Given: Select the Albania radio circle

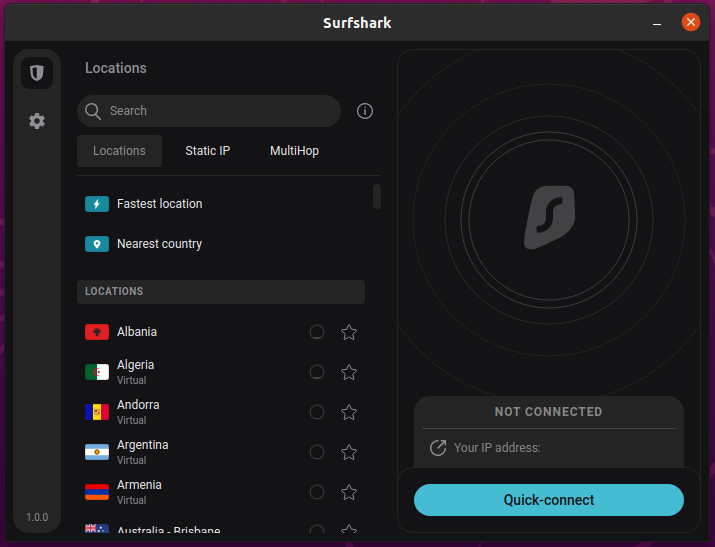Looking at the screenshot, I should pyautogui.click(x=317, y=332).
